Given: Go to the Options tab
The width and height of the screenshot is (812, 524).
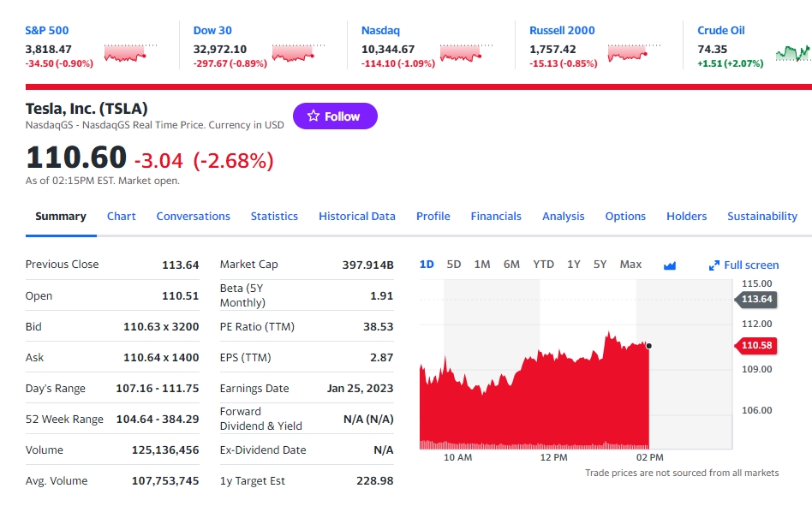Looking at the screenshot, I should pos(625,217).
